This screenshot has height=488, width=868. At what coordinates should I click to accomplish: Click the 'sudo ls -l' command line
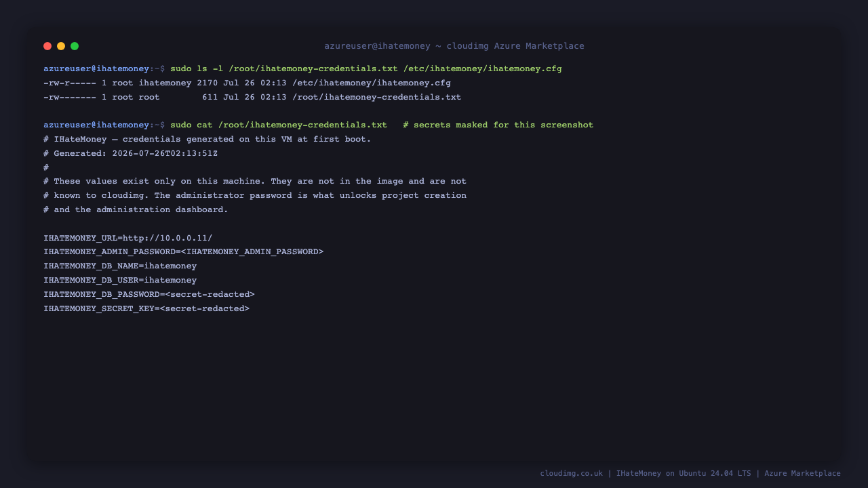point(302,68)
